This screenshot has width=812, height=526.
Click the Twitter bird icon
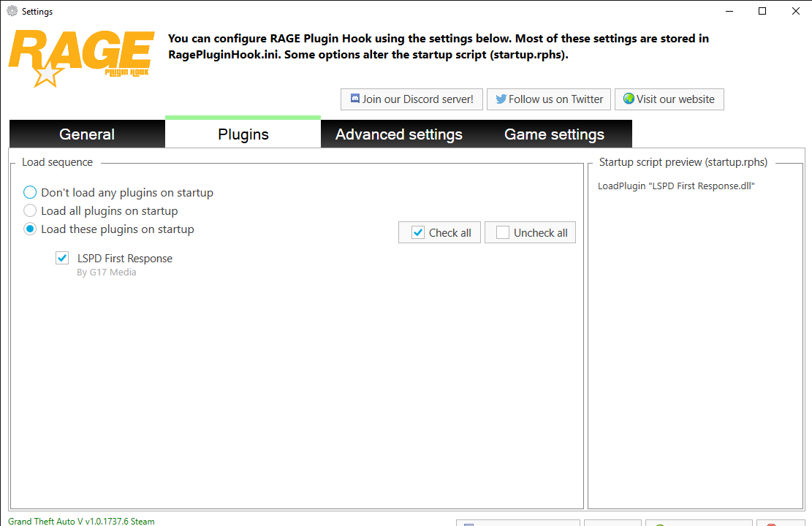[501, 99]
